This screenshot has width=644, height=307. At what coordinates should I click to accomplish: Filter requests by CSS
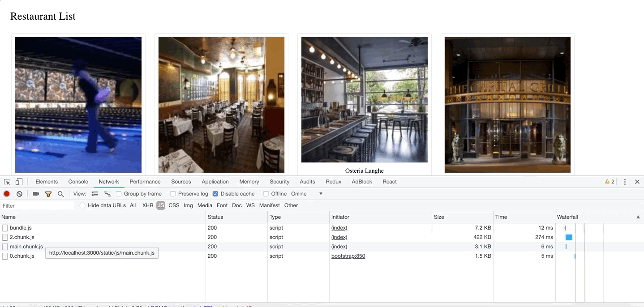click(x=174, y=205)
